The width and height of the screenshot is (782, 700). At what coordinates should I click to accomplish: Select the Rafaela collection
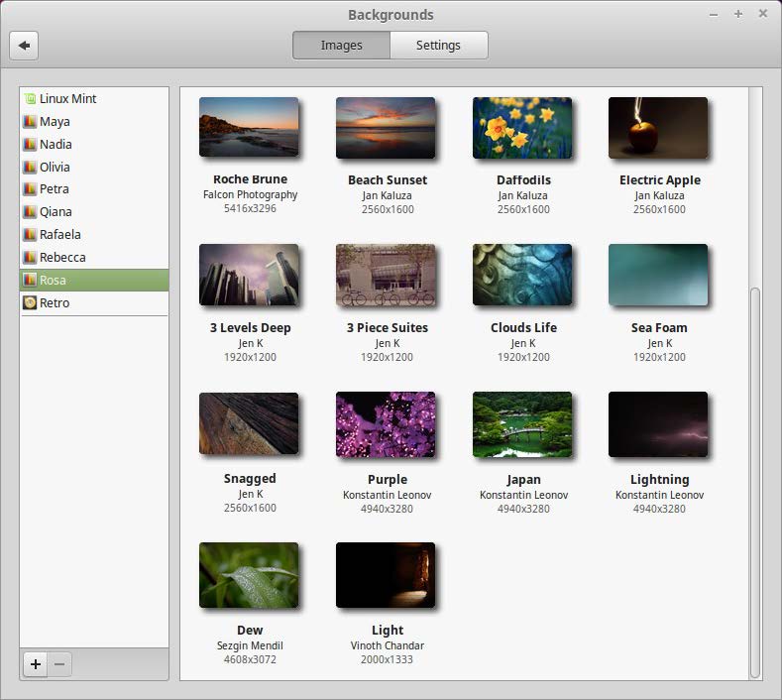coord(59,235)
